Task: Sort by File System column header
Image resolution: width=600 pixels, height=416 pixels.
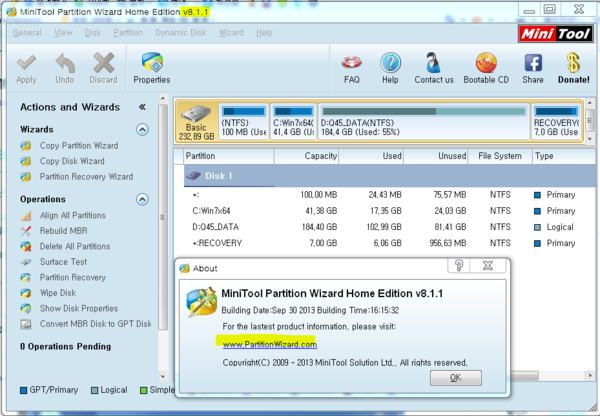Action: [x=500, y=156]
